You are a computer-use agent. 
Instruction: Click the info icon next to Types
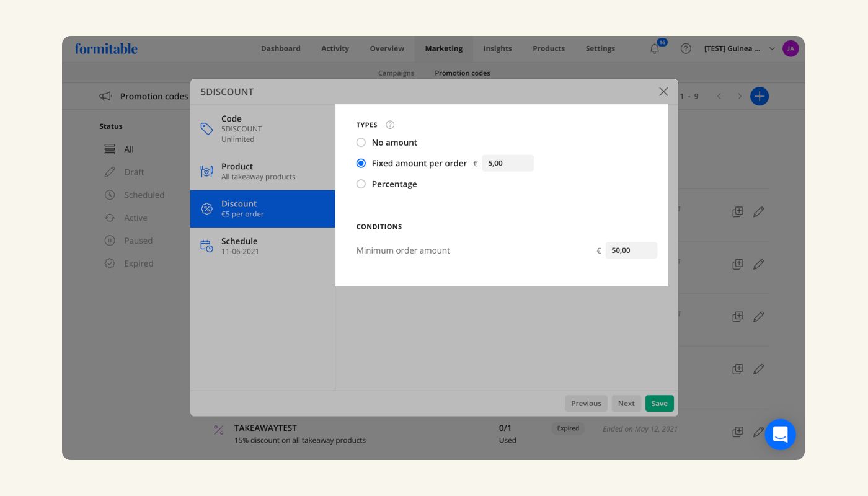click(390, 125)
